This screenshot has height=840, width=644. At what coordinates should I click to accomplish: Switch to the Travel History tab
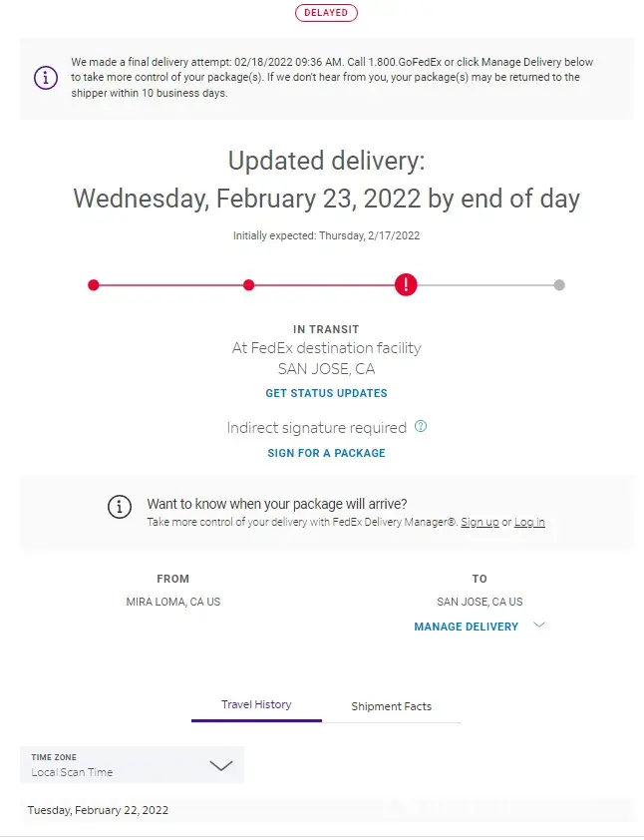(256, 704)
